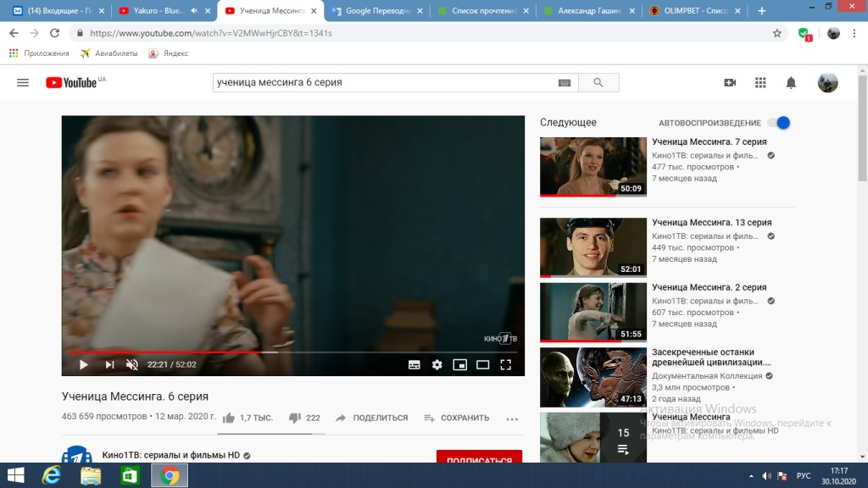Mute the Yakuro tab audio icon
The height and width of the screenshot is (488, 868).
coord(194,10)
